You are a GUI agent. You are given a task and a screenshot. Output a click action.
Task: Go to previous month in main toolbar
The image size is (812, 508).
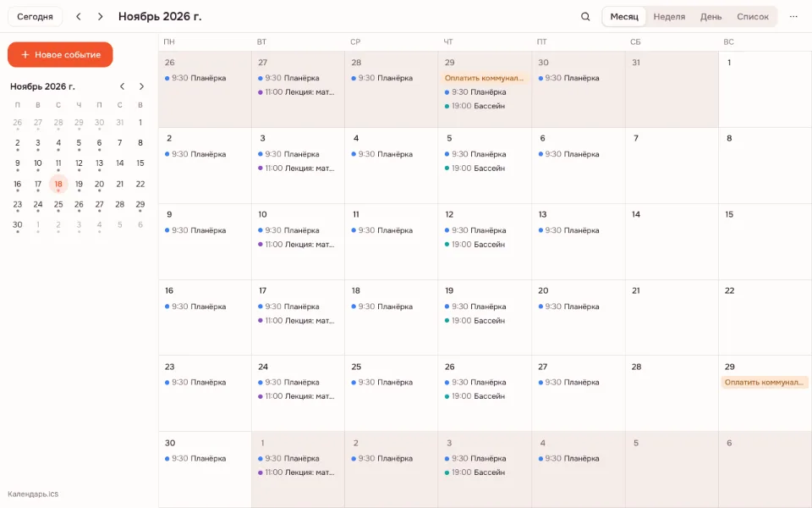79,17
